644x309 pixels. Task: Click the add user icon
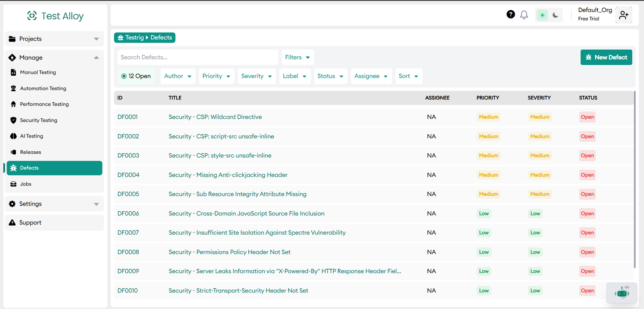(x=624, y=15)
